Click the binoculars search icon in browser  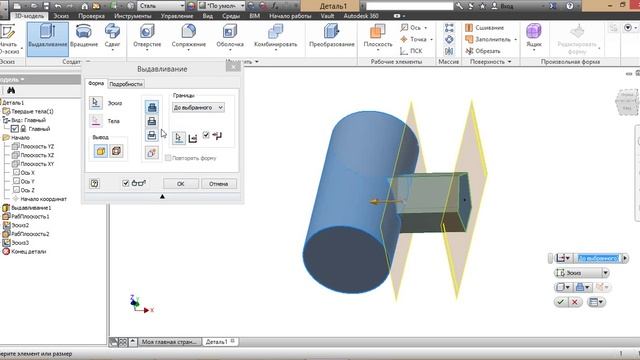pos(11,90)
